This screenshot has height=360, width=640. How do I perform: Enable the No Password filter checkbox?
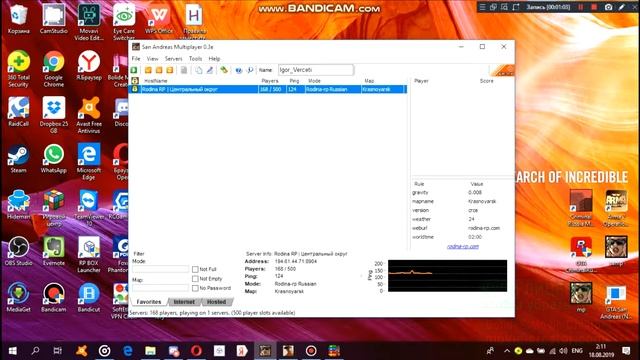(x=195, y=288)
